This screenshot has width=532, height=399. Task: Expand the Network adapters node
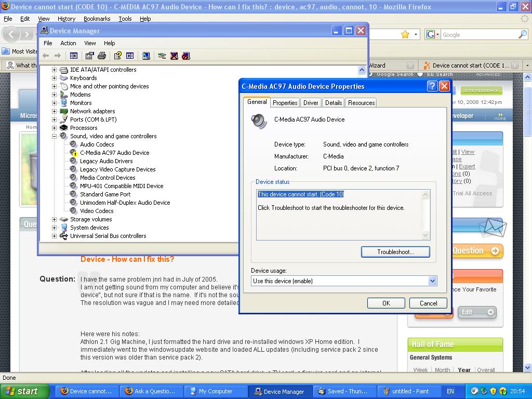point(54,111)
